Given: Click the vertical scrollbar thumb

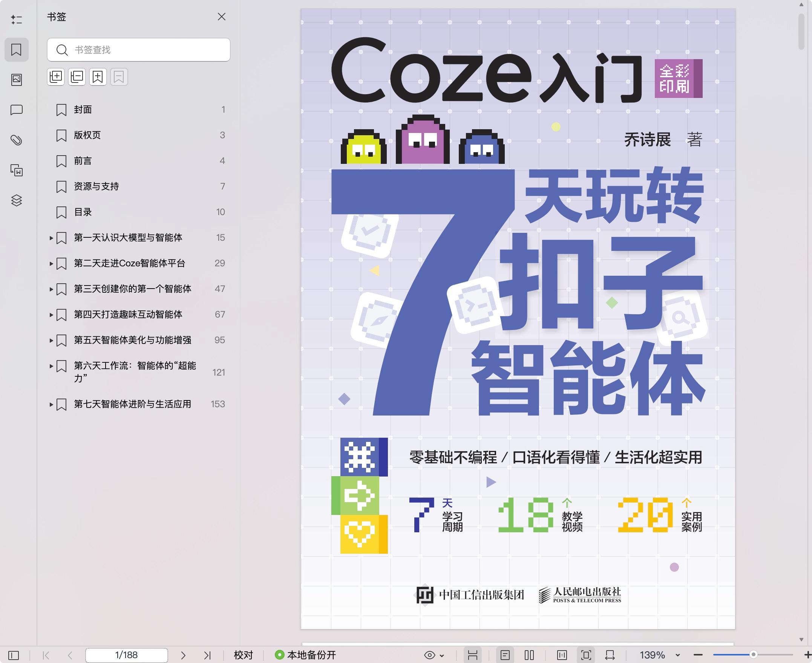Looking at the screenshot, I should point(801,32).
